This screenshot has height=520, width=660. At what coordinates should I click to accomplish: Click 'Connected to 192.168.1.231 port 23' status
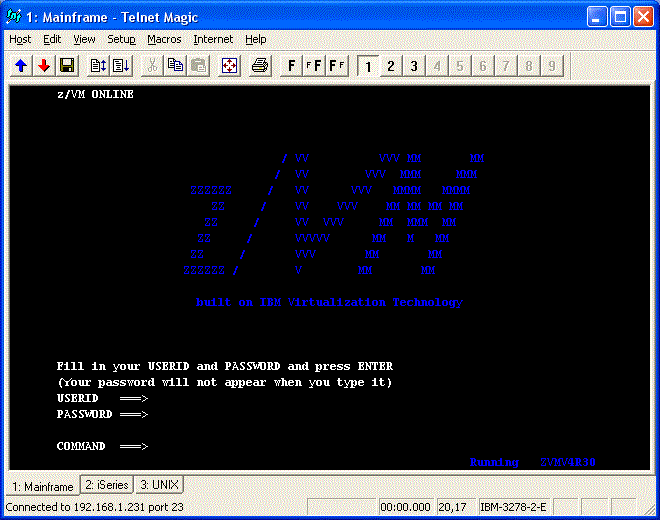pyautogui.click(x=94, y=507)
